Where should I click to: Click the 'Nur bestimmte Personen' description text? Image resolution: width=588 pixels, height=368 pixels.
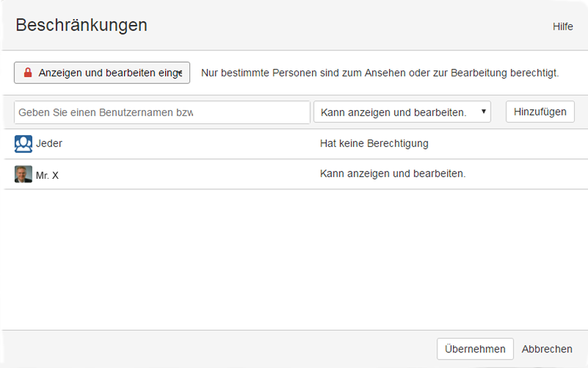coord(380,73)
